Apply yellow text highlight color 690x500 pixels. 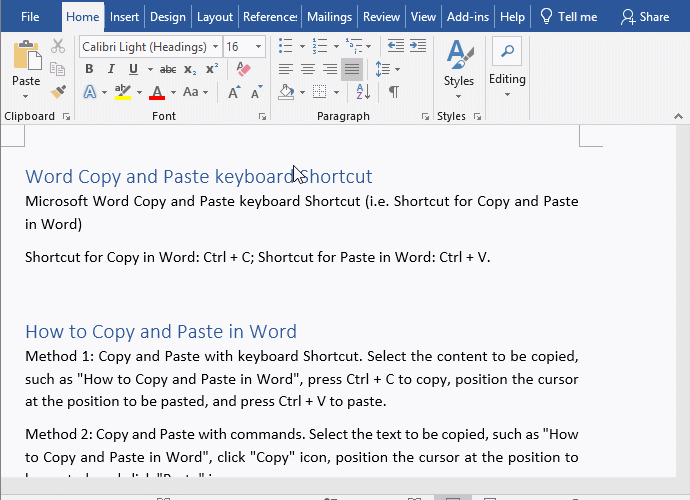point(123,92)
